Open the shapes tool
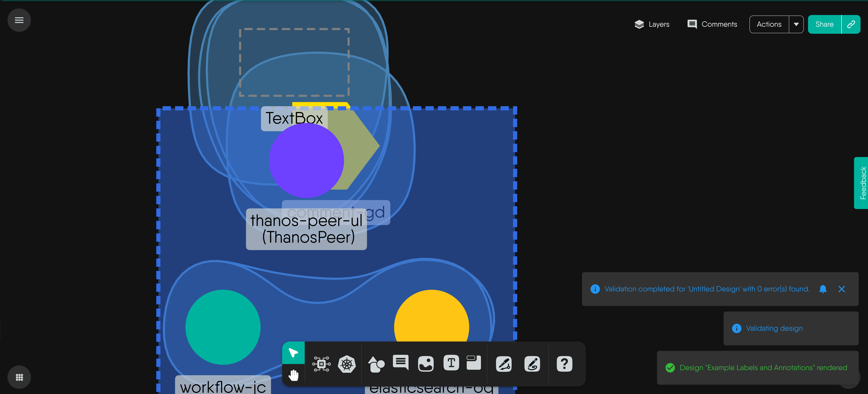The height and width of the screenshot is (394, 868). coord(376,364)
